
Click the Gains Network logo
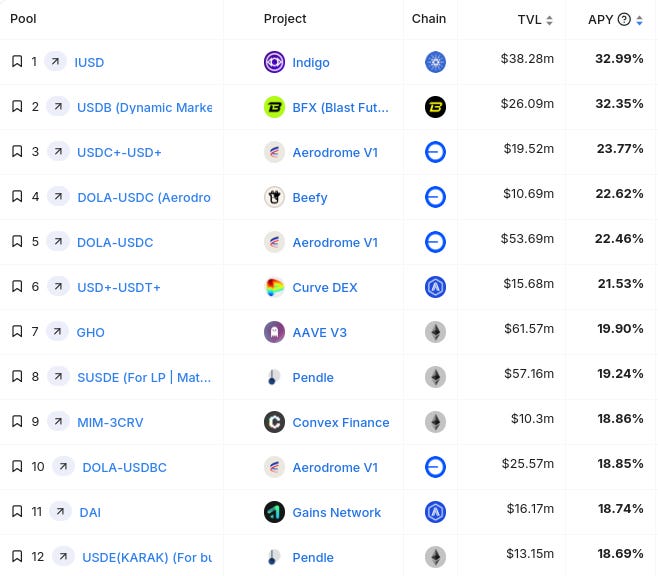[x=274, y=512]
